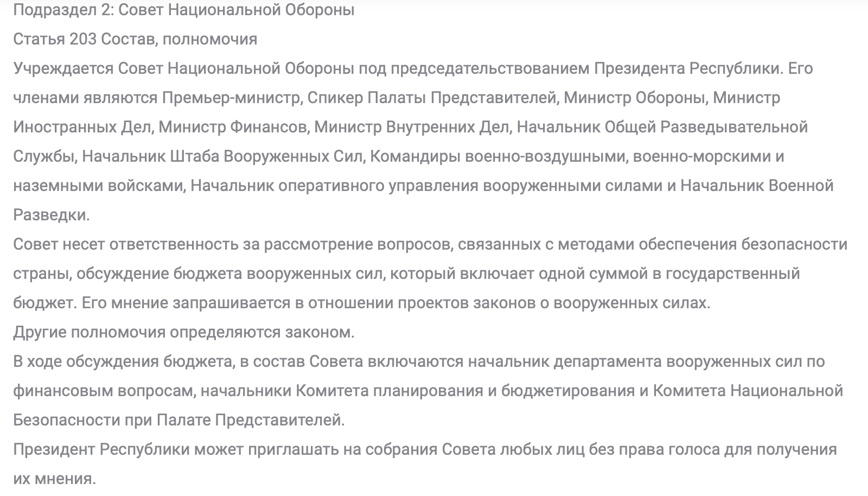Image resolution: width=868 pixels, height=496 pixels.
Task: Click 'Безопасности при Палате Представителей.' line
Action: [x=179, y=420]
